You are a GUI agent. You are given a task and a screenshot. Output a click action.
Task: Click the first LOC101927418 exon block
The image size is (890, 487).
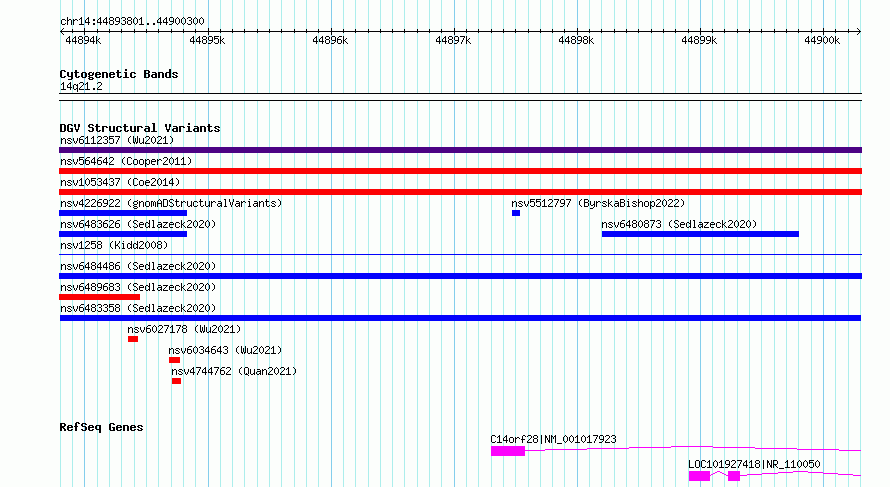coord(699,476)
